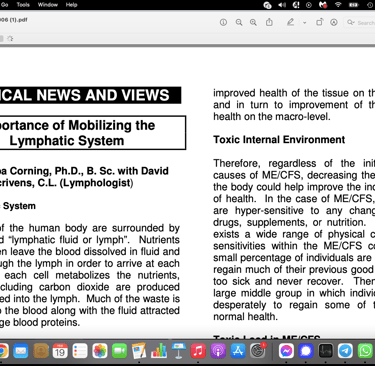Screen dimensions: 375x366
Task: Click the "Lymphatic System" title line
Action: tap(67, 141)
